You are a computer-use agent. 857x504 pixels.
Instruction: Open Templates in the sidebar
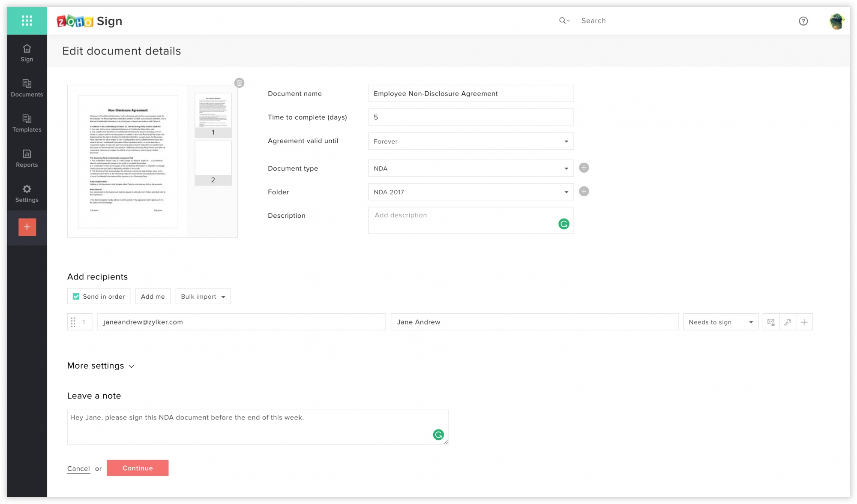[27, 123]
